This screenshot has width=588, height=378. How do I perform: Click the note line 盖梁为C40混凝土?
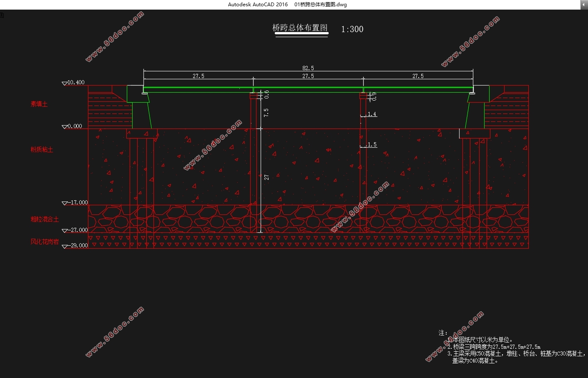tap(475, 360)
